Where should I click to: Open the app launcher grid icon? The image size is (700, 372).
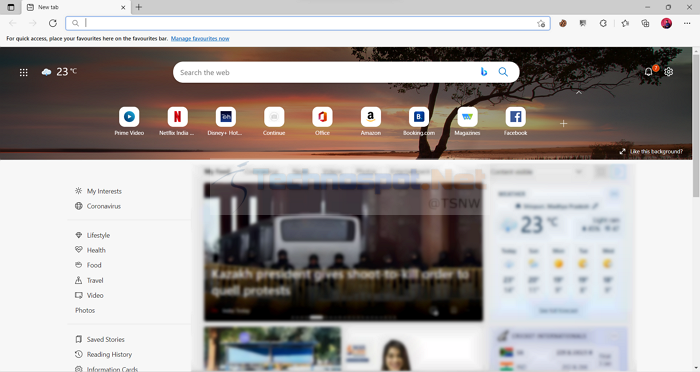(x=24, y=72)
